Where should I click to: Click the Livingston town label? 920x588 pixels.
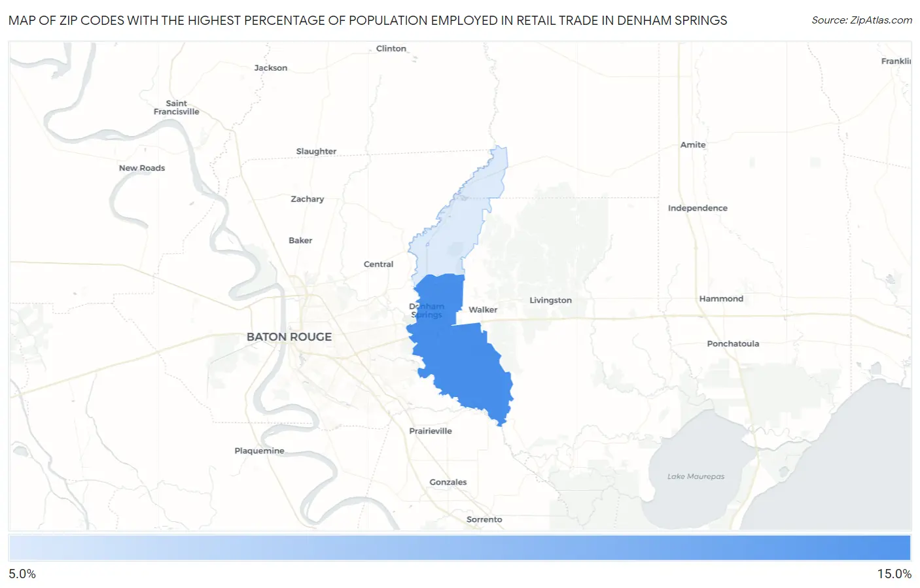[x=550, y=300]
